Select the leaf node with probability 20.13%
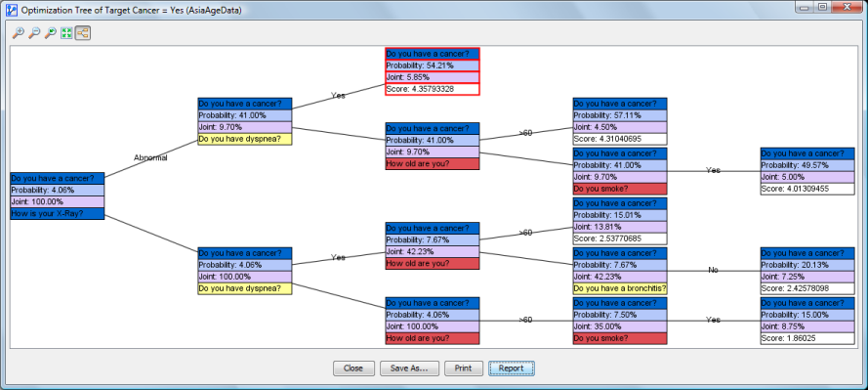Screen dimensions: 868x390 (807, 271)
